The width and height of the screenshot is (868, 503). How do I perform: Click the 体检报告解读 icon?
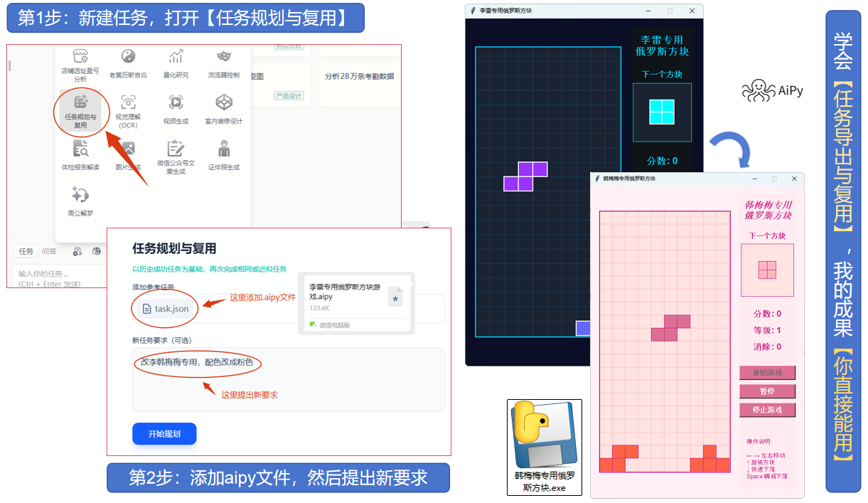coord(80,149)
